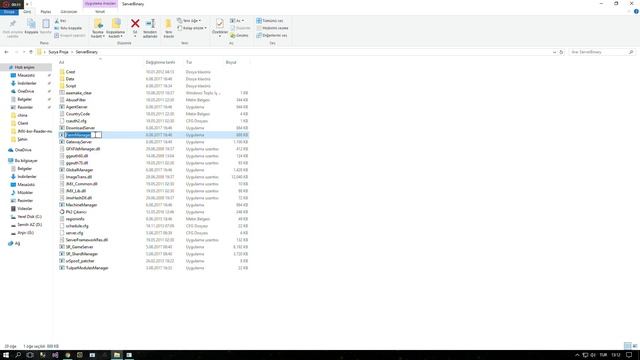640x360 pixels.
Task: Click the taskbar search magnifier icon
Action: (18, 355)
